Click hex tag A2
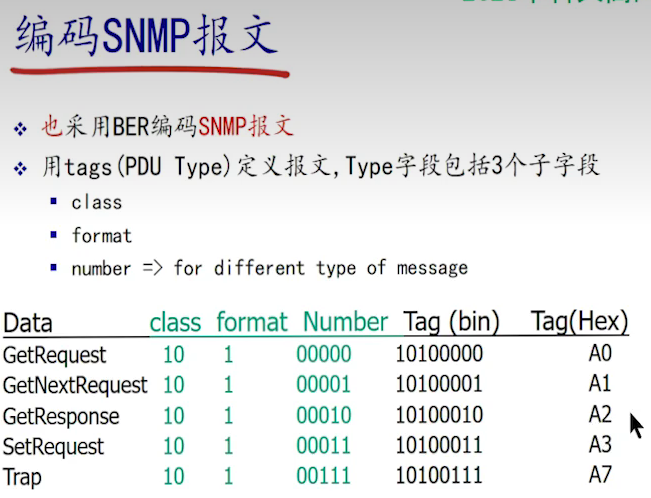The image size is (651, 498). click(x=600, y=414)
